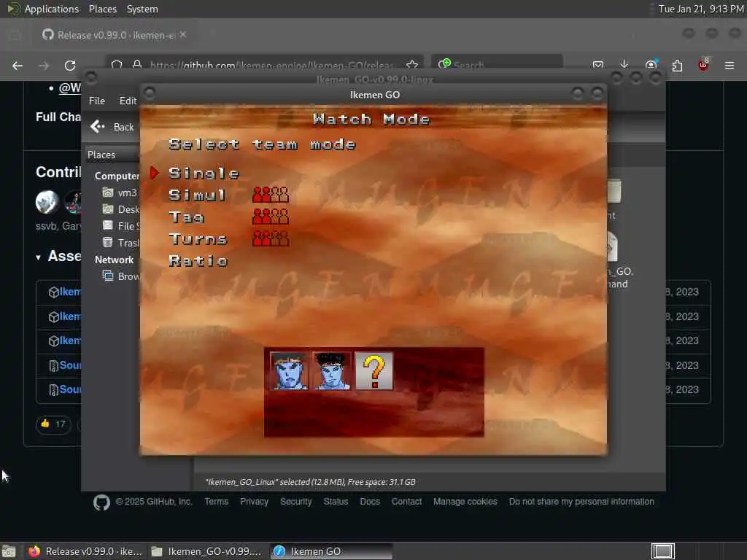This screenshot has height=560, width=747.
Task: Select the random question mark character slot
Action: point(374,371)
